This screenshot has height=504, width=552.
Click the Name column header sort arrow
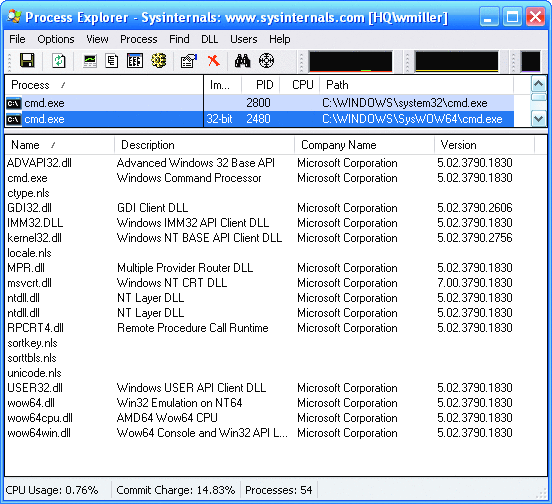[x=53, y=145]
